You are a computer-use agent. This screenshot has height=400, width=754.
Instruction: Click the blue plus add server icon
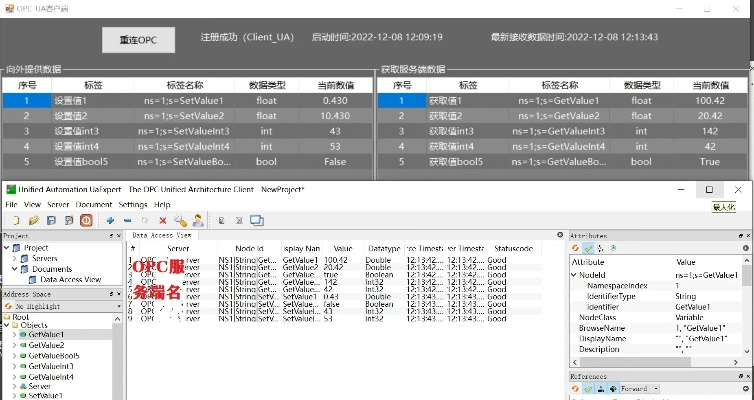point(110,220)
